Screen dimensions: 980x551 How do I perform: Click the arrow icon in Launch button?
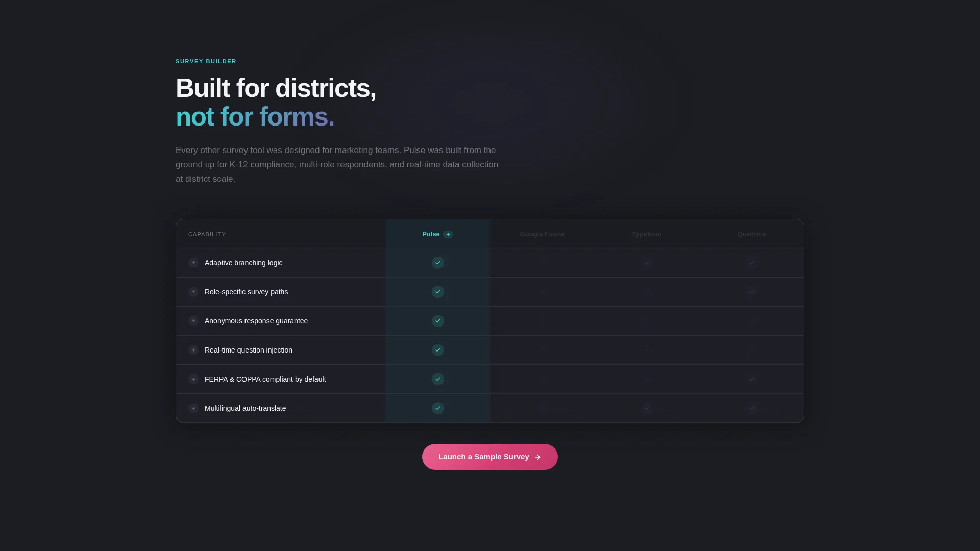click(x=537, y=457)
